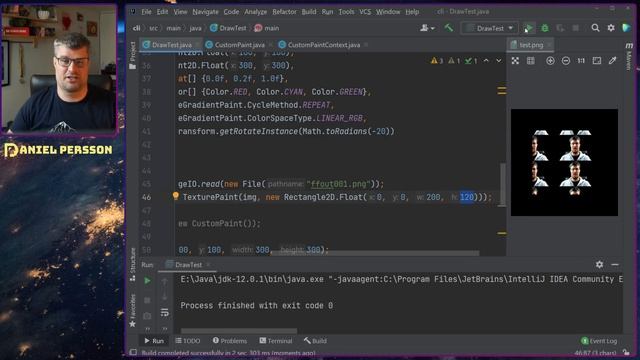640x360 pixels.
Task: Open the Build tool window
Action: pyautogui.click(x=315, y=341)
